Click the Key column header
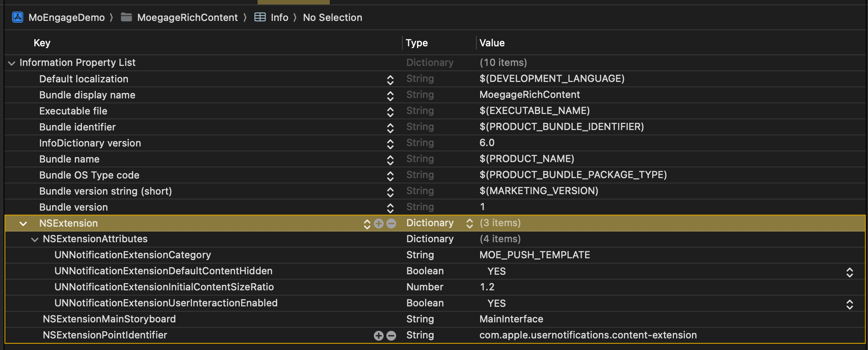This screenshot has height=350, width=868. [x=42, y=43]
